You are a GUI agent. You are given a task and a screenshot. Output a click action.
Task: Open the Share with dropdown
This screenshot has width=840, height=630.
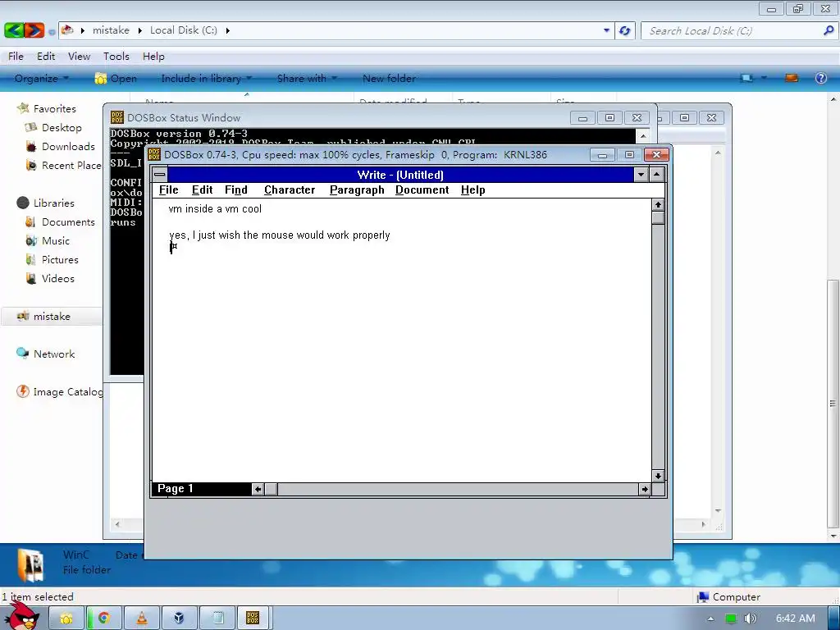tap(307, 78)
